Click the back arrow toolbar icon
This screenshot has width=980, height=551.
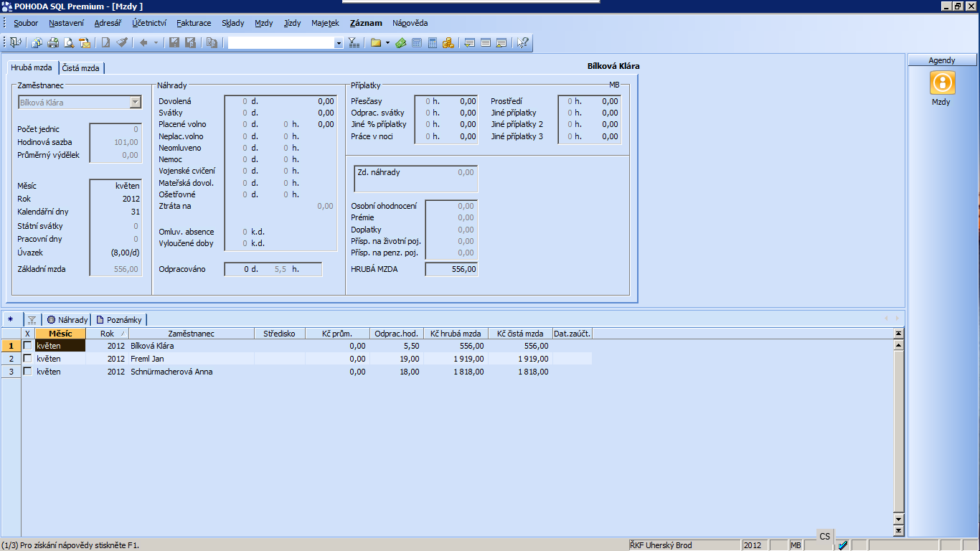143,43
